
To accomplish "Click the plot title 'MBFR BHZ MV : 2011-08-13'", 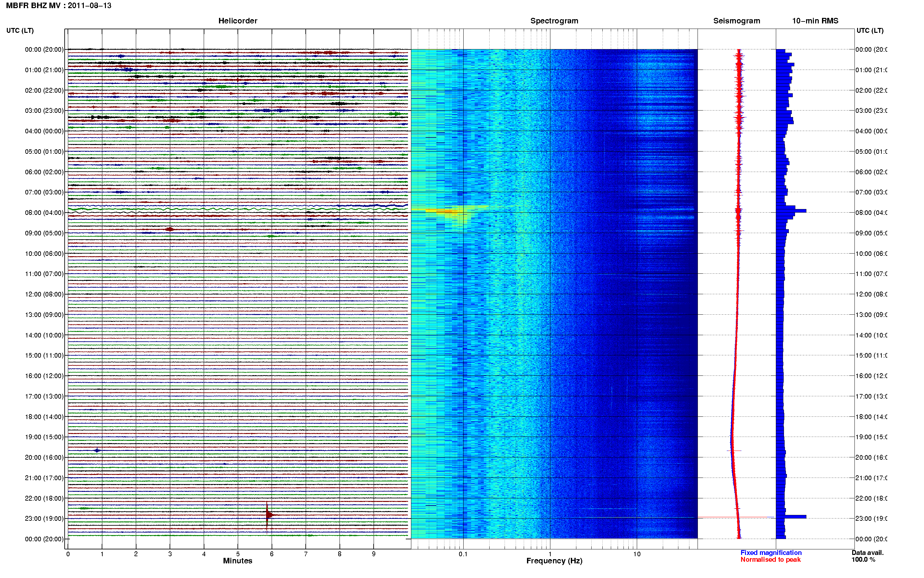I will click(x=58, y=6).
